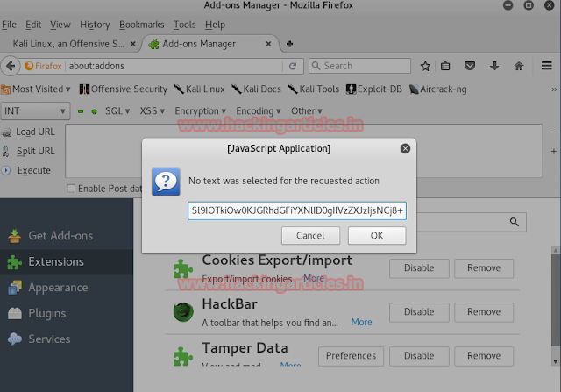Open the Tools menu
This screenshot has width=561, height=392.
[185, 25]
